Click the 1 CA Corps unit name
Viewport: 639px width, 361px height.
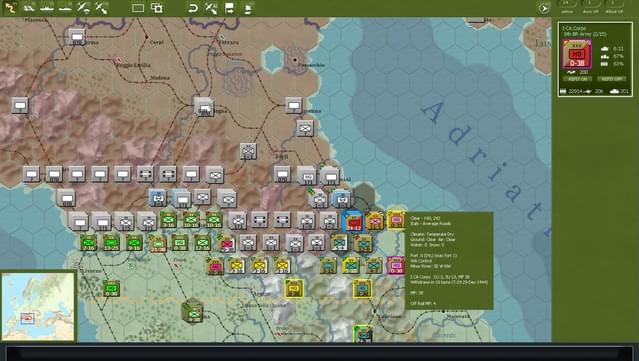pos(574,28)
